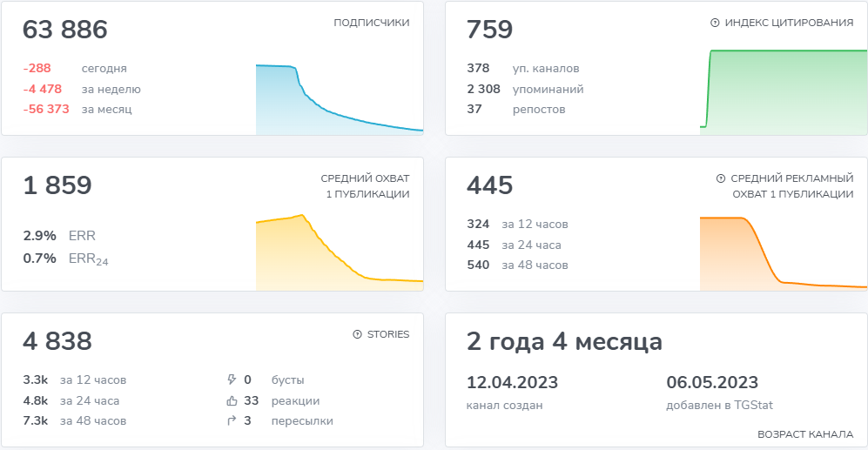Click the thumbs-up icon for реакции
Image resolution: width=868 pixels, height=450 pixels.
coord(231,400)
